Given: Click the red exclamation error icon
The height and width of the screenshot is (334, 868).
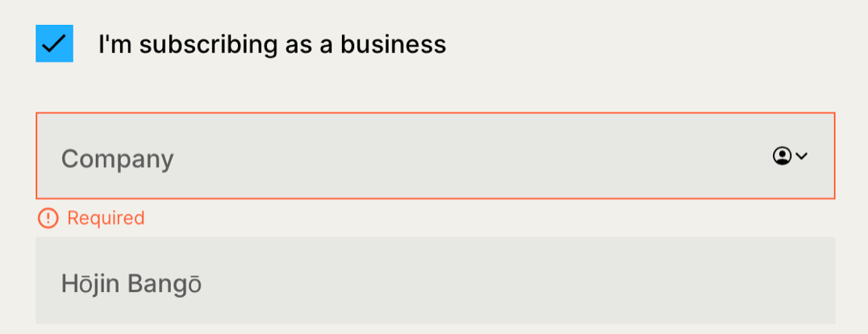Looking at the screenshot, I should [x=48, y=218].
